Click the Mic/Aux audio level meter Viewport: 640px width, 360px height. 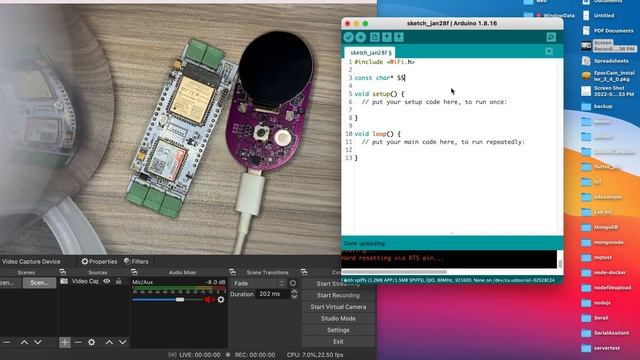(179, 289)
